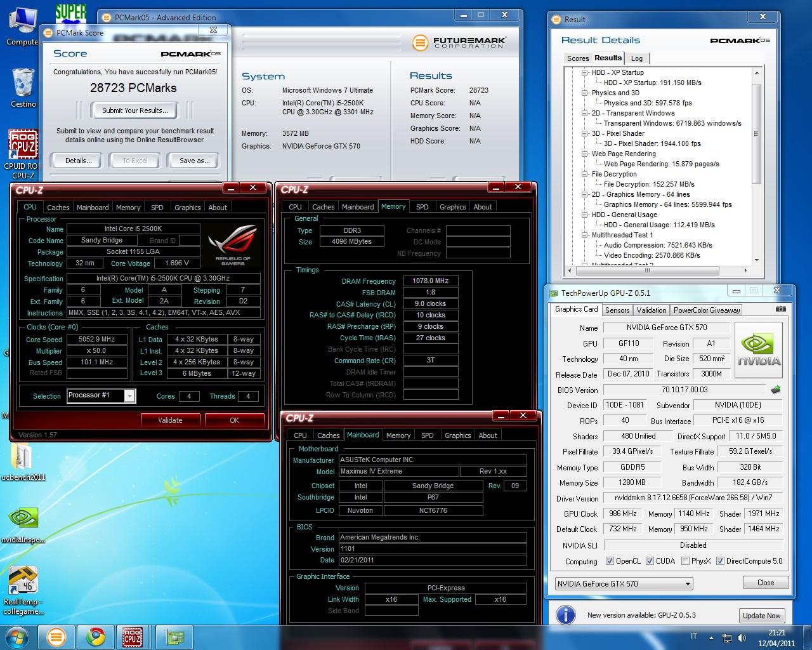This screenshot has width=812, height=650.
Task: Click the Close button in GPU-Z
Action: click(766, 583)
